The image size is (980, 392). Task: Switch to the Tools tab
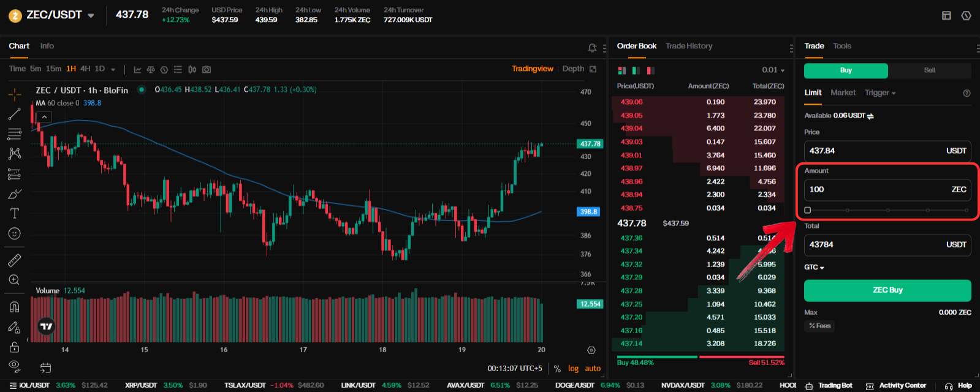(x=841, y=46)
